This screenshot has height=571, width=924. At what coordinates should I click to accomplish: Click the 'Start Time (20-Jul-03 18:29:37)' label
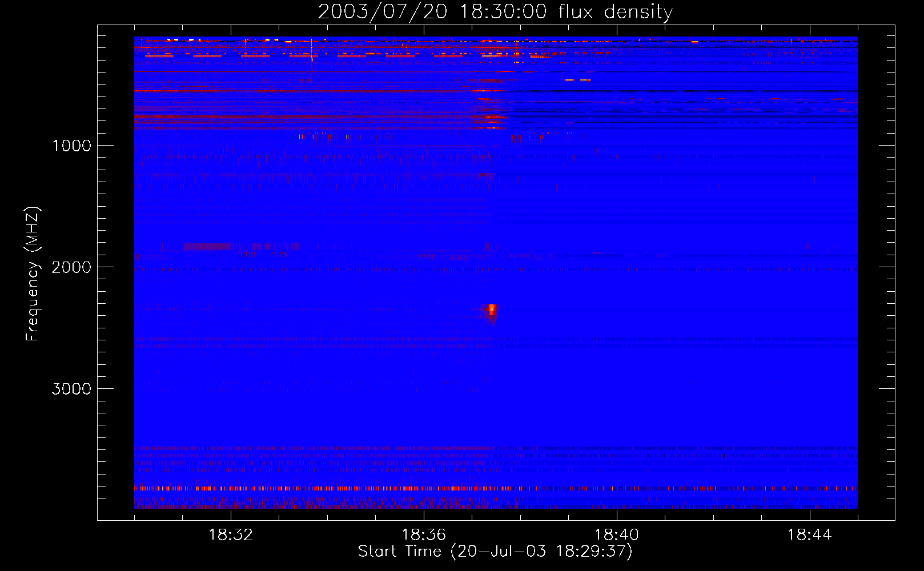495,552
